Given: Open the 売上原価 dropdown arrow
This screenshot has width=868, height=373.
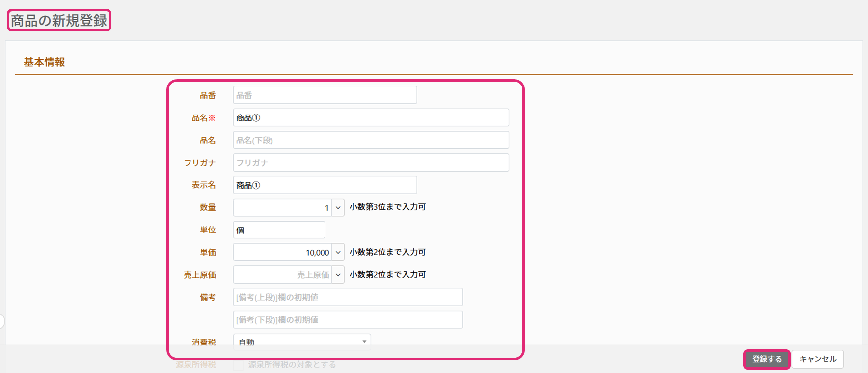Looking at the screenshot, I should click(x=338, y=275).
